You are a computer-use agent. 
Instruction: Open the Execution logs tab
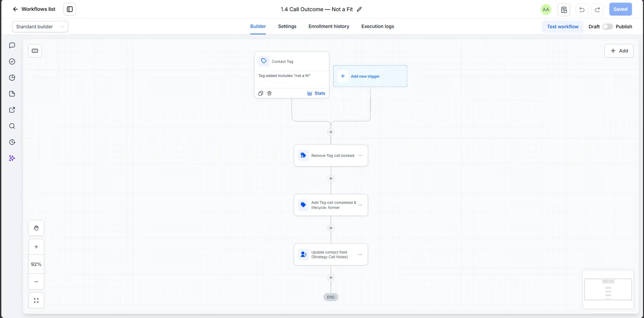378,27
